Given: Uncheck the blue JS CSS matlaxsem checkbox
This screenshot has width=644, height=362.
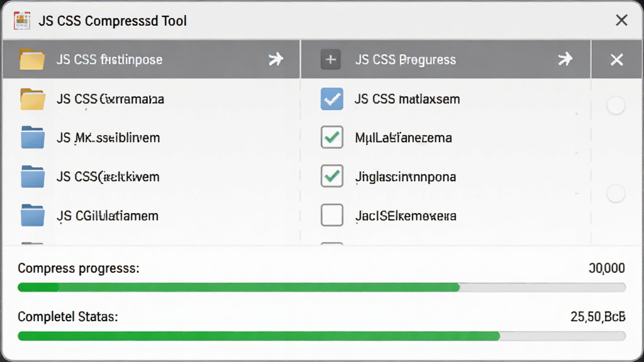Looking at the screenshot, I should click(332, 99).
